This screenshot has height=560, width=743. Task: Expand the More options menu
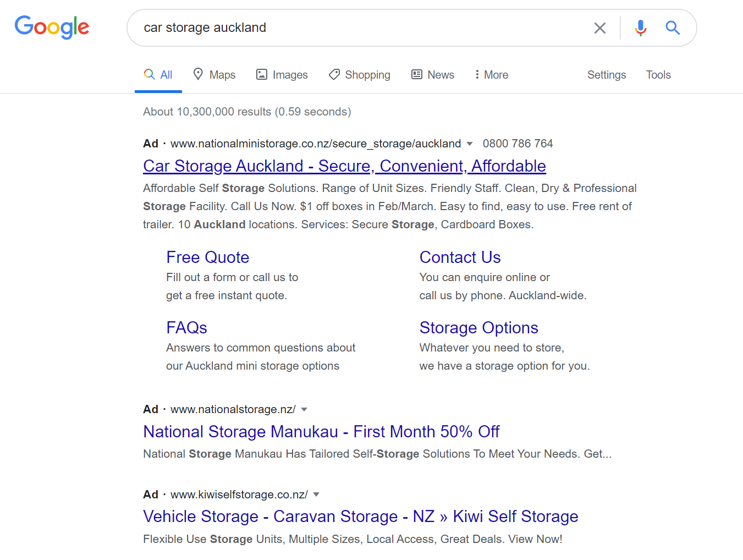tap(492, 75)
